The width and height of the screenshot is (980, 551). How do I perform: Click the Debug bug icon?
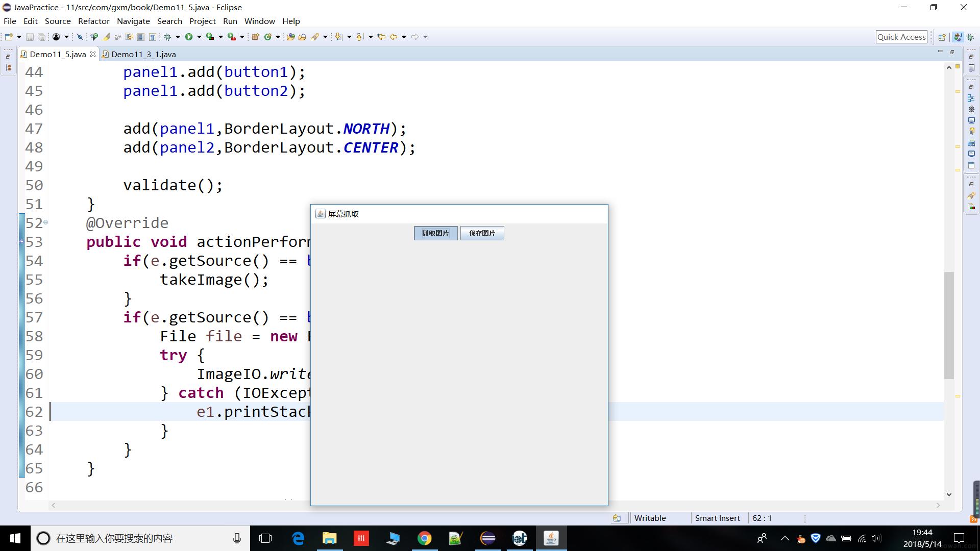(x=167, y=37)
